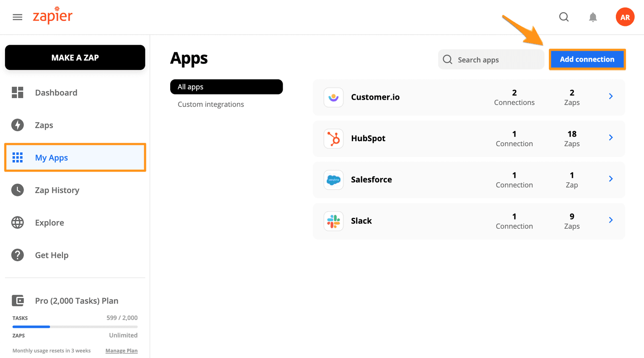Click the tasks usage progress bar
The width and height of the screenshot is (644, 358).
tap(75, 327)
